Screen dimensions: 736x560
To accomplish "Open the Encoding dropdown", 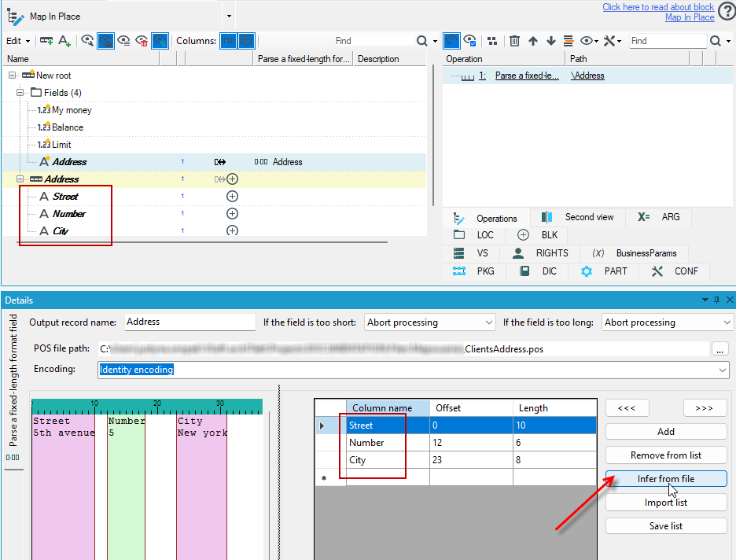I will (x=723, y=370).
